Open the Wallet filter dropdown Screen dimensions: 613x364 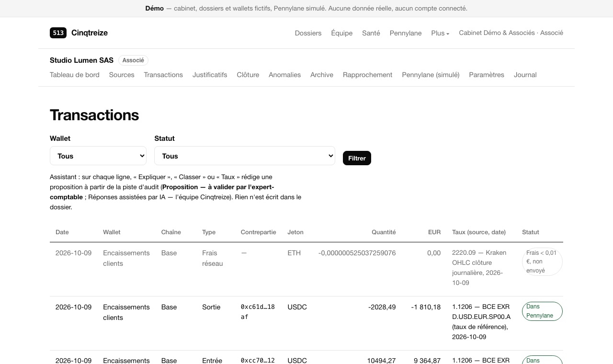point(98,156)
